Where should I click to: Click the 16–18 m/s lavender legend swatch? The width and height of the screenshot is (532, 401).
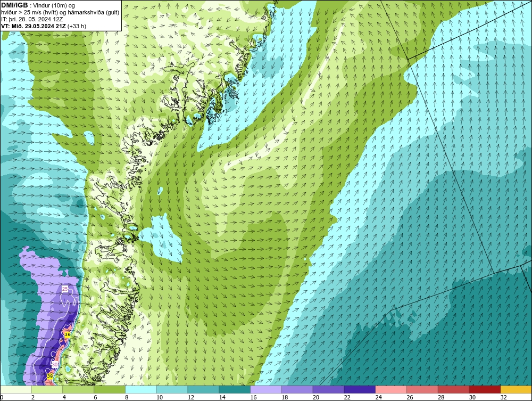266,389
